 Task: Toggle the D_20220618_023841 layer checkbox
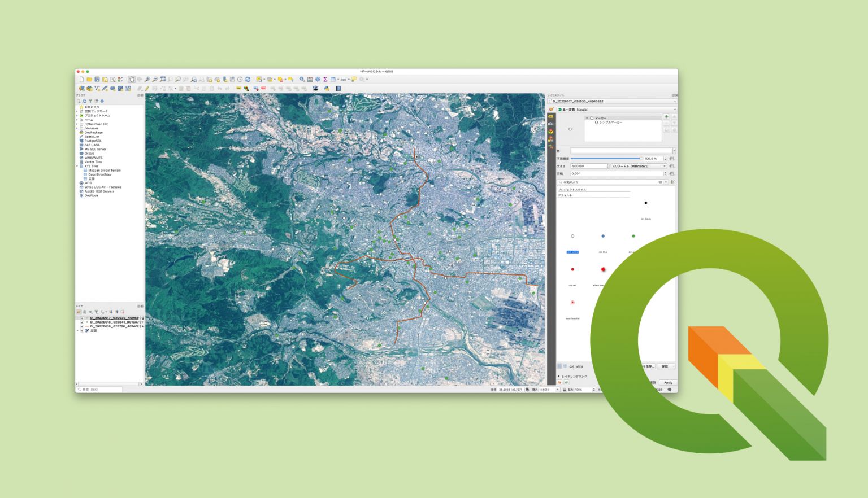82,322
